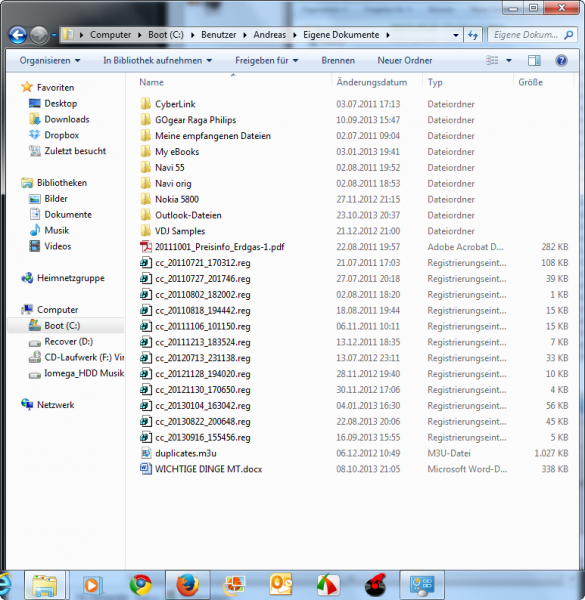Open the In Bibliothek aufnehmen dropdown
This screenshot has width=585, height=600.
[157, 60]
